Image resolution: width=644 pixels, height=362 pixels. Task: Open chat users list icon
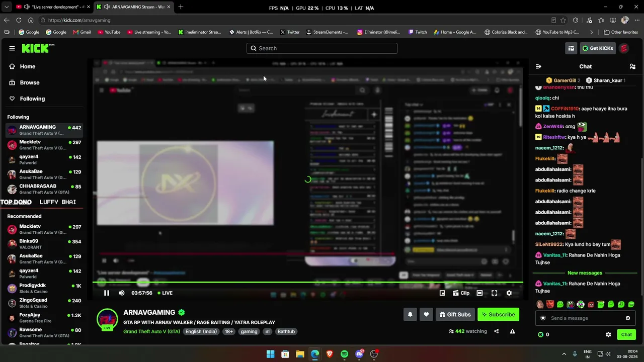pyautogui.click(x=632, y=66)
